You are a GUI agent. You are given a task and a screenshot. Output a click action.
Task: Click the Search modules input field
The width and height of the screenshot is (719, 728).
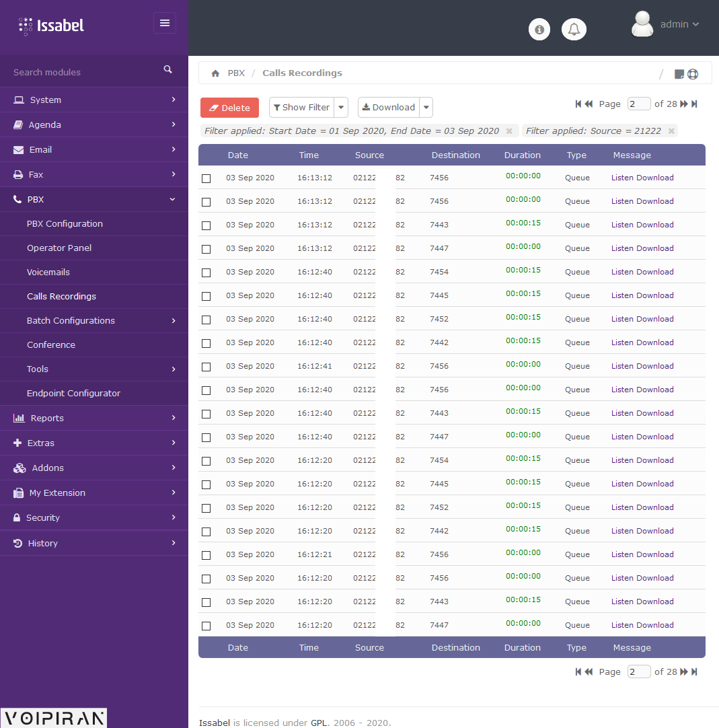(x=83, y=72)
